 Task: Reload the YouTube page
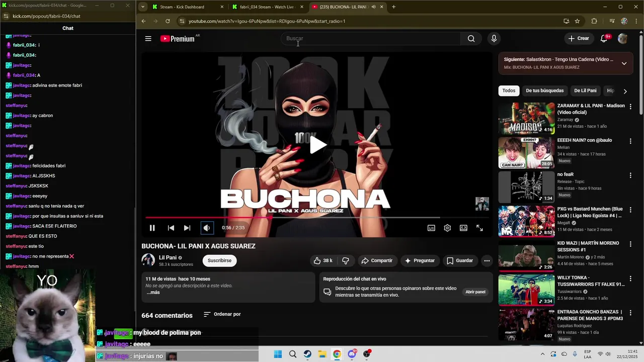[x=168, y=21]
